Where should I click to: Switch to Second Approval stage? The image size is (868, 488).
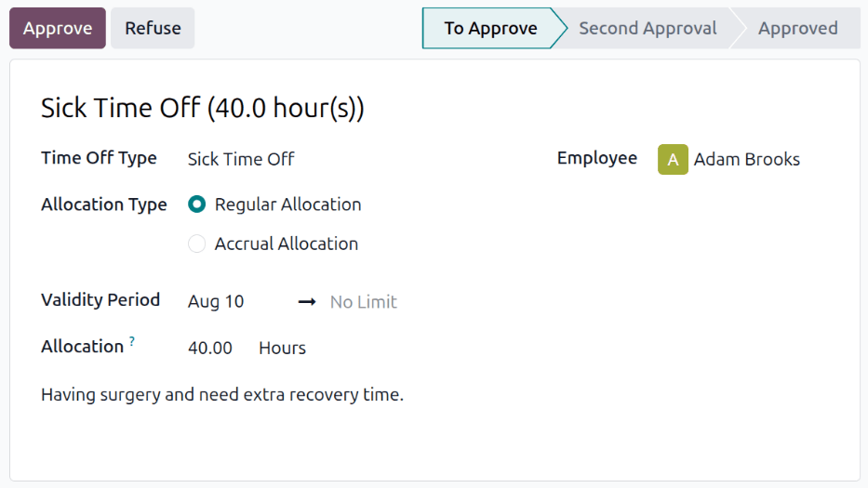click(648, 28)
